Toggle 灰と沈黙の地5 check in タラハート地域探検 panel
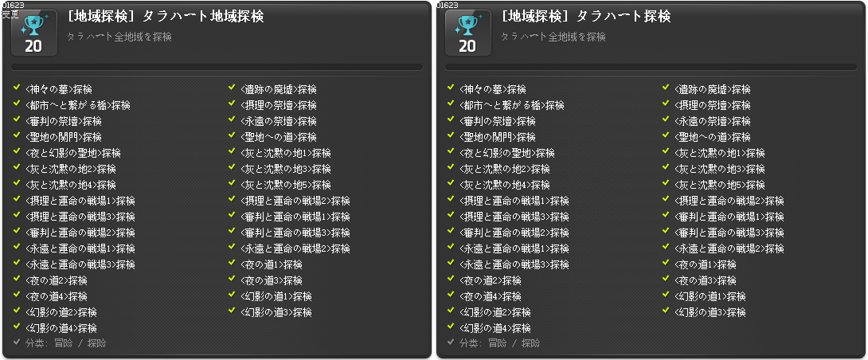868x360 pixels. tap(233, 182)
